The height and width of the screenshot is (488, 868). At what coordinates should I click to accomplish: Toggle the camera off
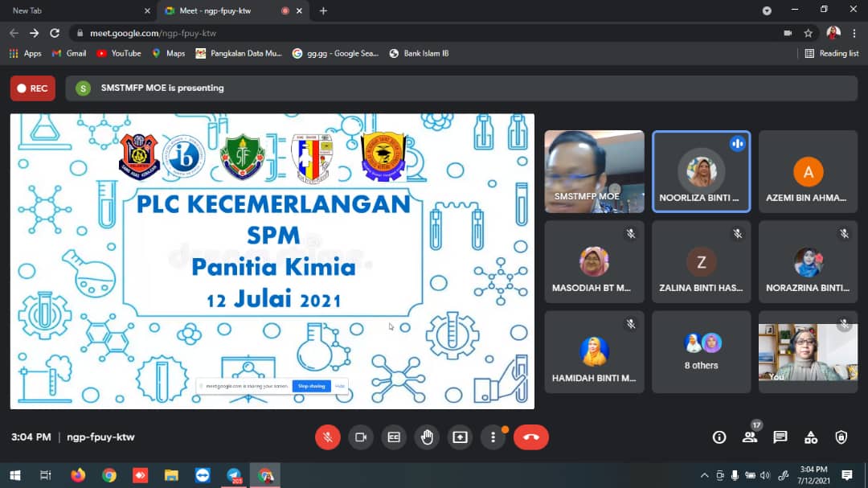pos(361,437)
